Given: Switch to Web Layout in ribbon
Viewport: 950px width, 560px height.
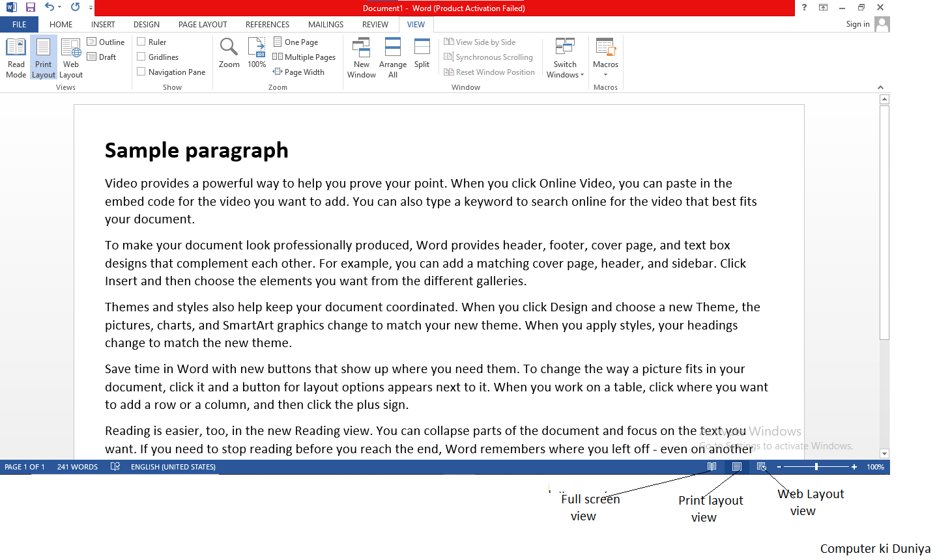Looking at the screenshot, I should 71,58.
